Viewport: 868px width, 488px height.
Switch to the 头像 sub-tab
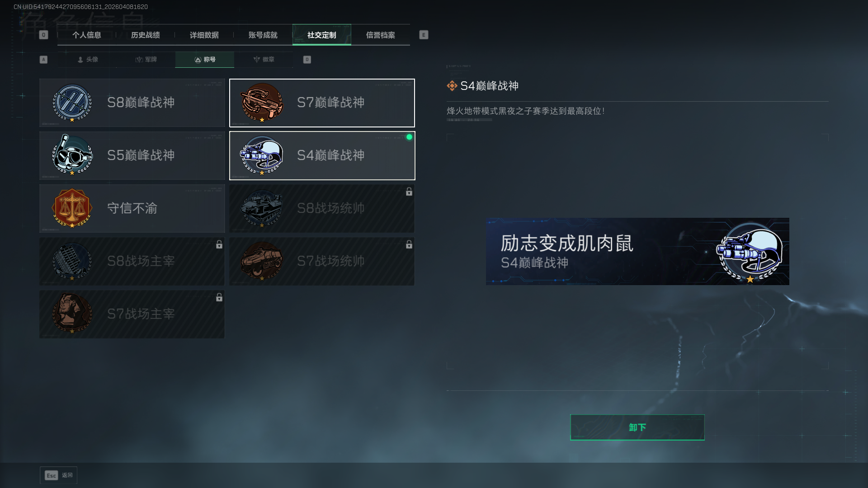point(87,60)
